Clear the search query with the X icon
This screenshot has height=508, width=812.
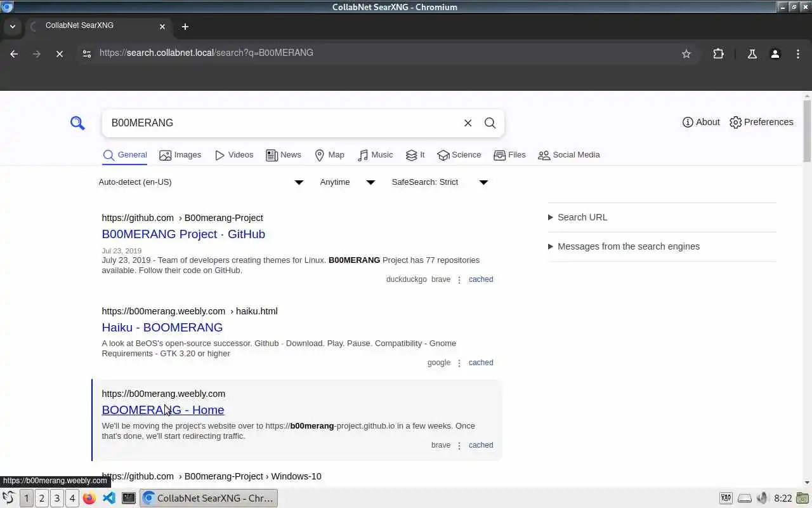tap(468, 123)
